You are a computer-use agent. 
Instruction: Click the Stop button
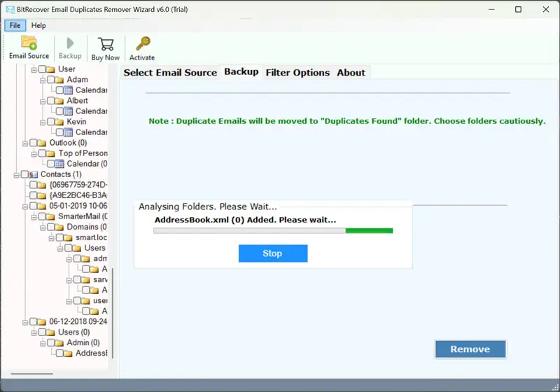pyautogui.click(x=273, y=253)
